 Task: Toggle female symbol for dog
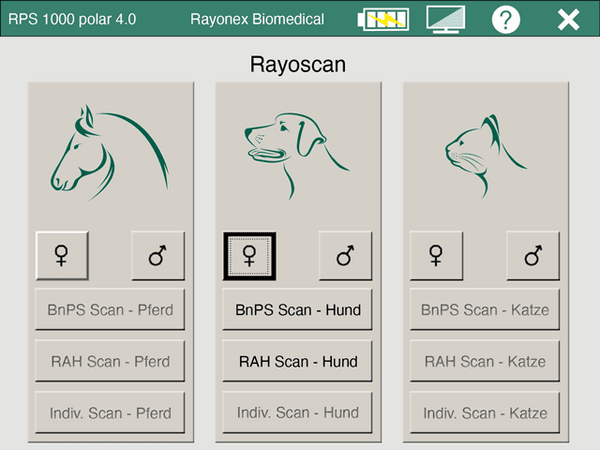[249, 256]
